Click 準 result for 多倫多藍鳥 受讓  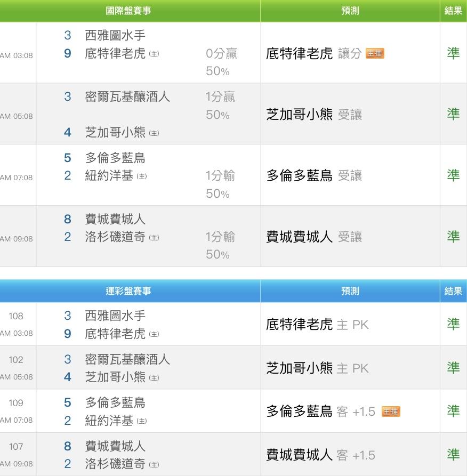click(453, 175)
